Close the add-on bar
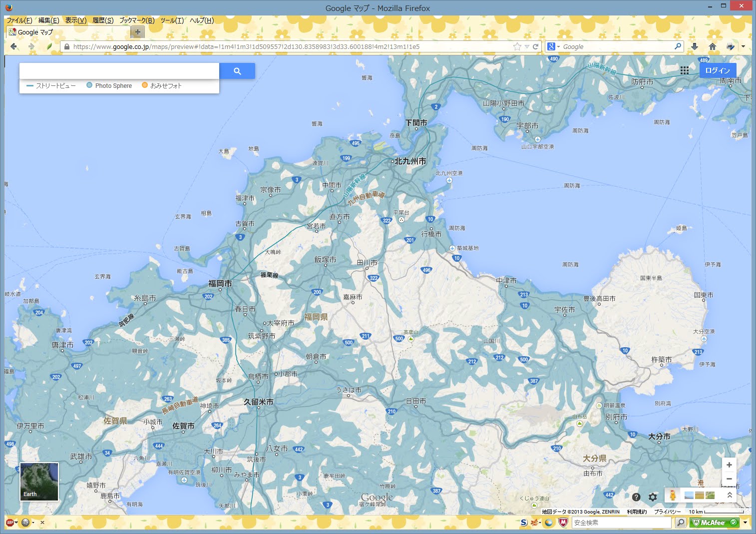This screenshot has height=534, width=756. [42, 523]
